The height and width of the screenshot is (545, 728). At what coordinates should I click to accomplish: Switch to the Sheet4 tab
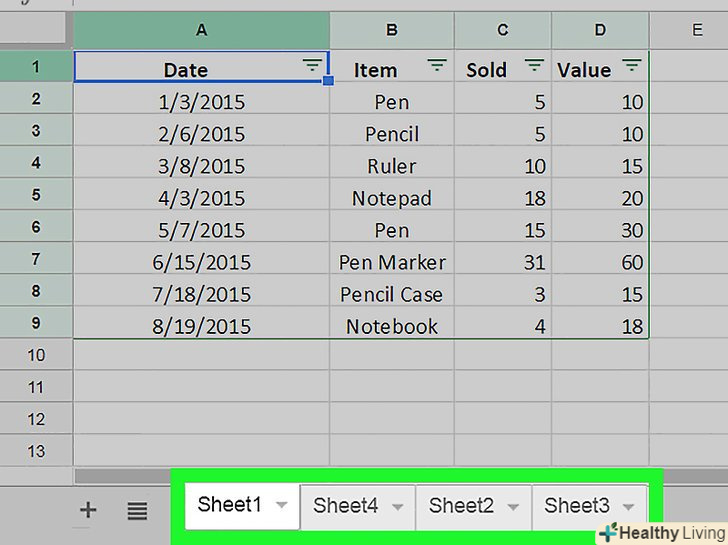[x=345, y=506]
